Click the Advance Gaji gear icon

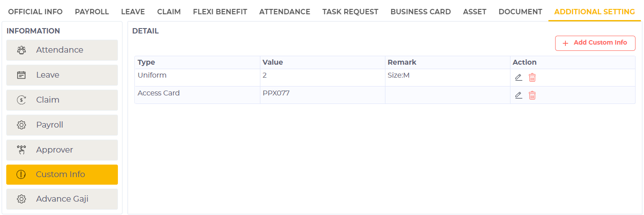[x=21, y=199]
